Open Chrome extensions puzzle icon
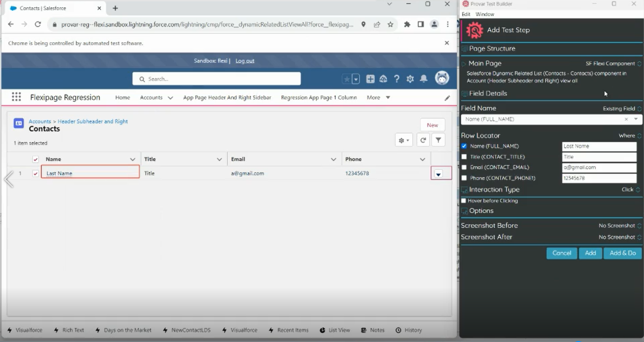The height and width of the screenshot is (342, 644). point(407,24)
